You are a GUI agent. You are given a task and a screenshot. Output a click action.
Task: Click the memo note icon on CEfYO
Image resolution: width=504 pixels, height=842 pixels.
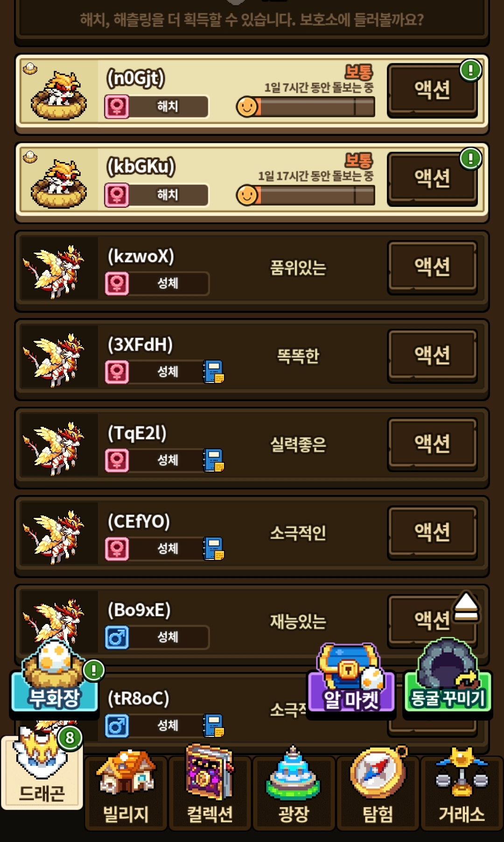213,548
